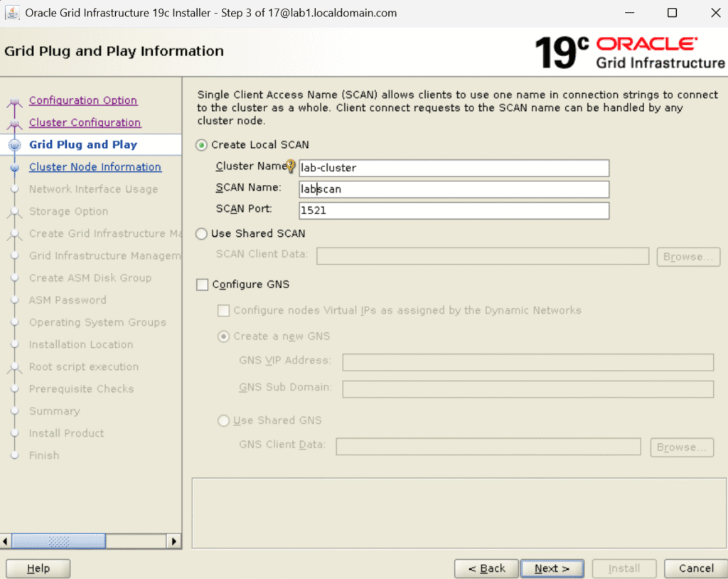The width and height of the screenshot is (728, 579).
Task: Click the Summary step
Action: 55,411
